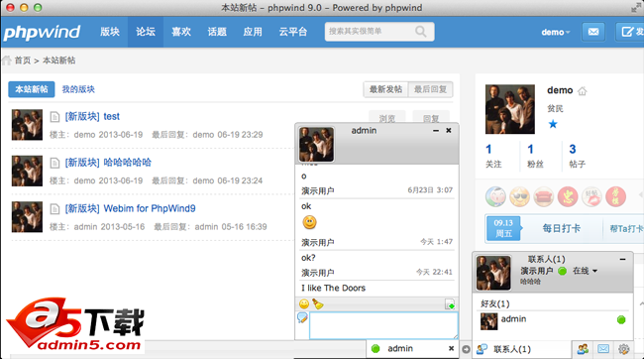Sort by 最后回复
Screen dimensions: 644x359
(430, 89)
